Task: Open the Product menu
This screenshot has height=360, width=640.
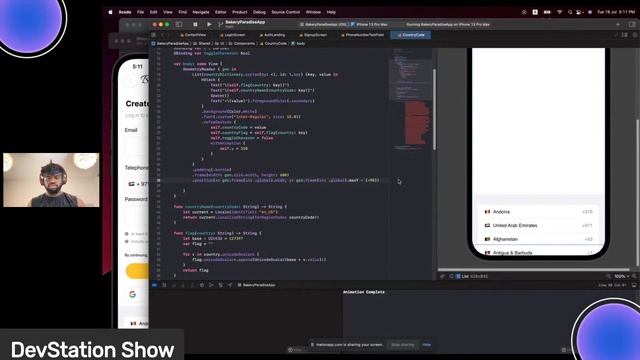Action: (x=240, y=12)
